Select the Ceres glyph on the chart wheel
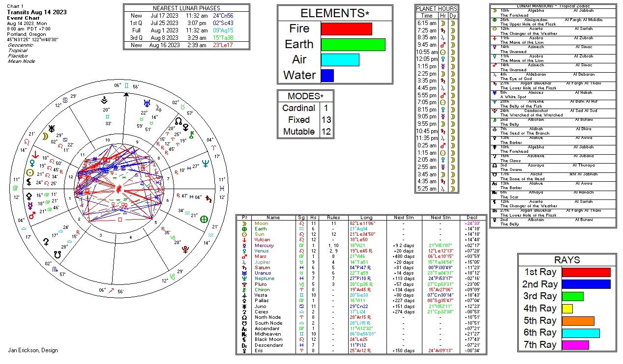This screenshot has width=623, height=364. coord(46,241)
